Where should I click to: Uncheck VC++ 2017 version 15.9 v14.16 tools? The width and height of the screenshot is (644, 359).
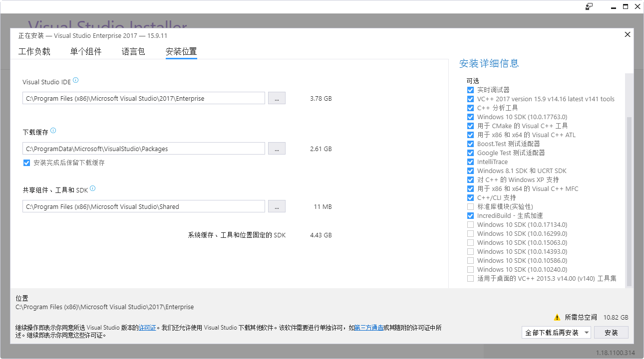click(x=470, y=99)
